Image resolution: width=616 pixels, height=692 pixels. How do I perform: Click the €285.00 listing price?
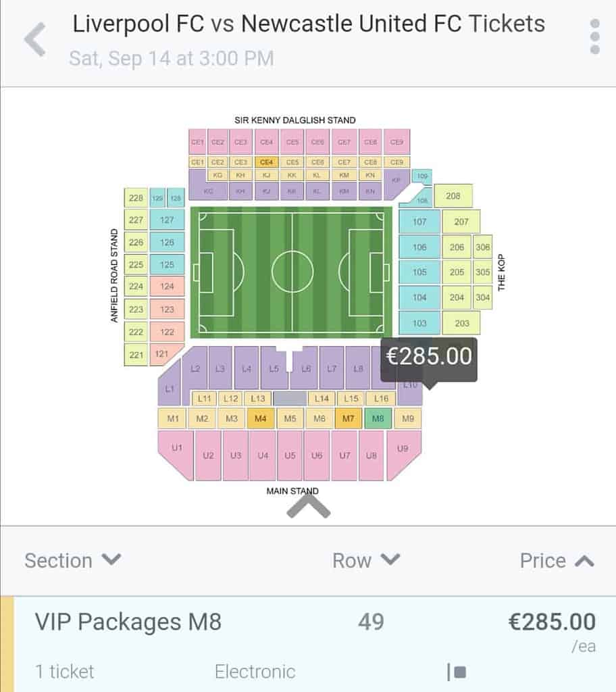click(552, 622)
